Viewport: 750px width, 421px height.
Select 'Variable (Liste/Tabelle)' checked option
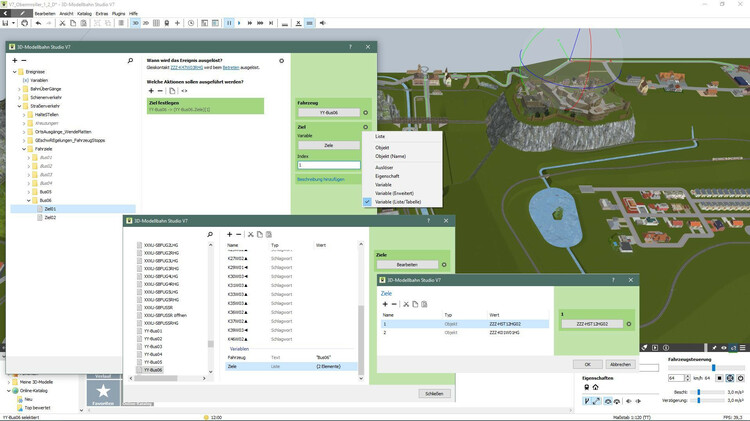pos(397,201)
